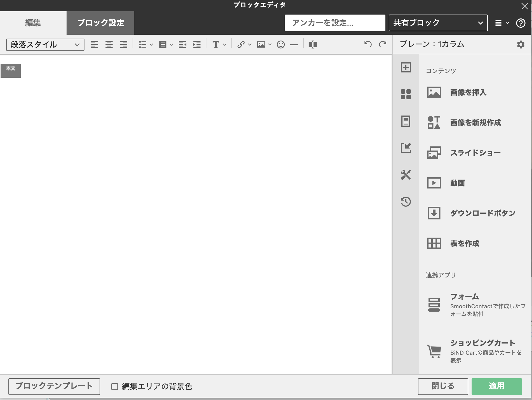Click the プレーン：1カラム layout label
532x400 pixels.
pos(432,44)
